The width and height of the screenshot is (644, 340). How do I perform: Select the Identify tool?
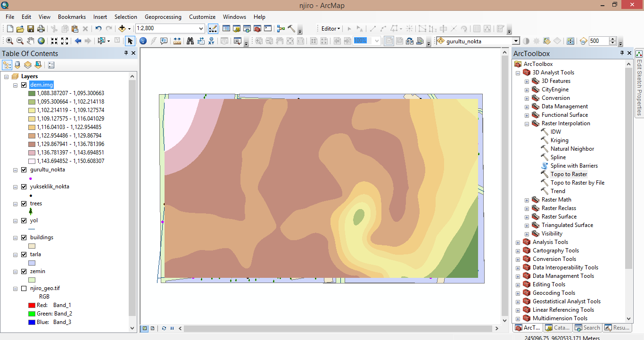(143, 41)
